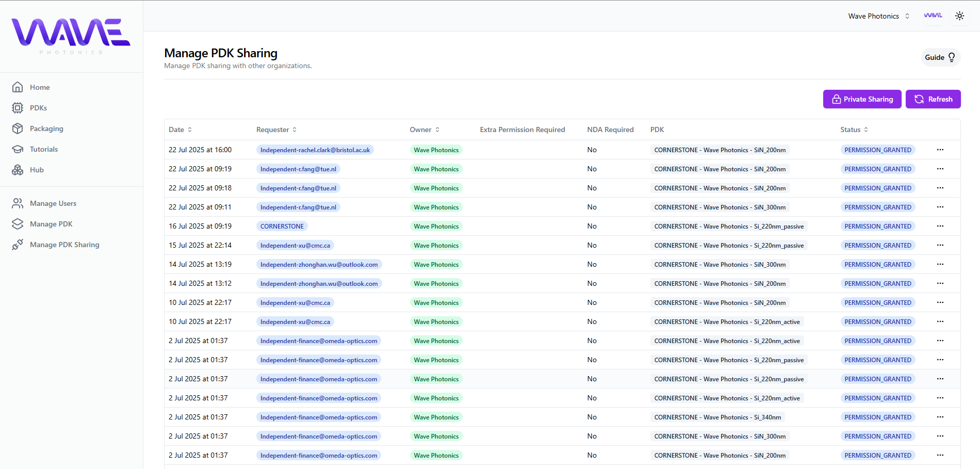Go to Tutorials in sidebar menu
This screenshot has height=469, width=980.
pos(44,149)
